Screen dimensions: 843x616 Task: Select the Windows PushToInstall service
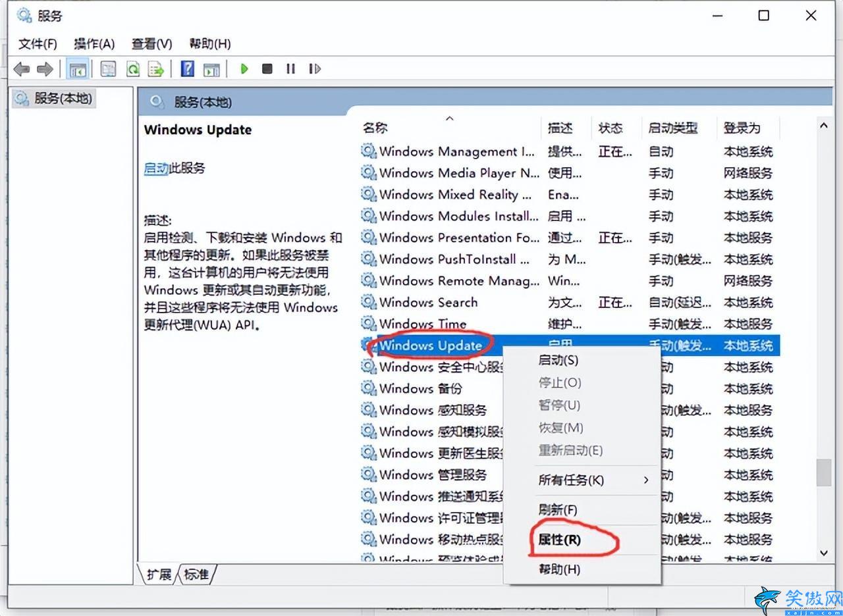(x=570, y=259)
